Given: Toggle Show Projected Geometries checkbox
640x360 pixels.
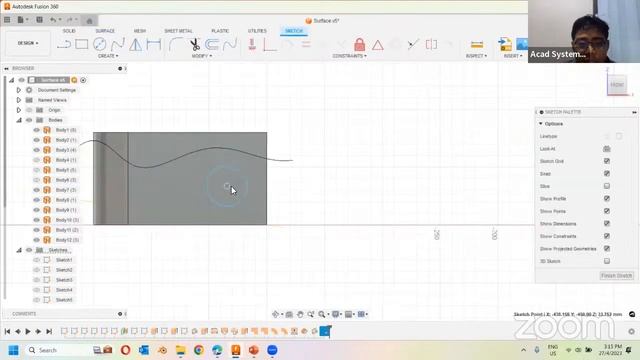Looking at the screenshot, I should tap(607, 249).
